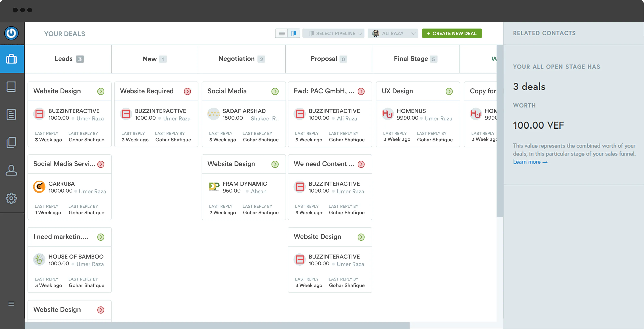Click SADAF ARSHAD contact name
Viewport: 644px width, 329px height.
(244, 111)
